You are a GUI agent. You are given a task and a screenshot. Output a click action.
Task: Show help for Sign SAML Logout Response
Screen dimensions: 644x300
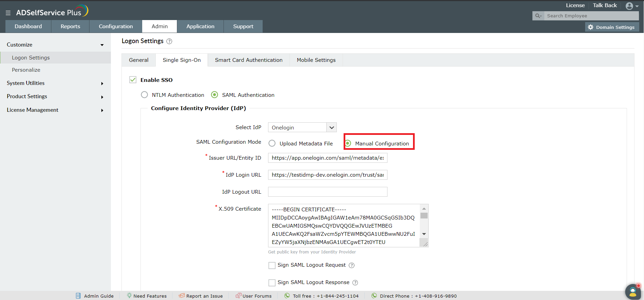tap(355, 283)
